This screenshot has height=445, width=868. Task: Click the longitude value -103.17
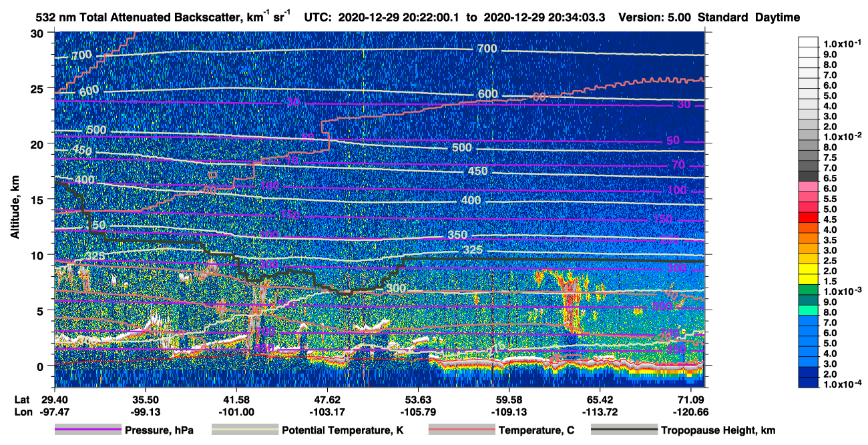(327, 412)
